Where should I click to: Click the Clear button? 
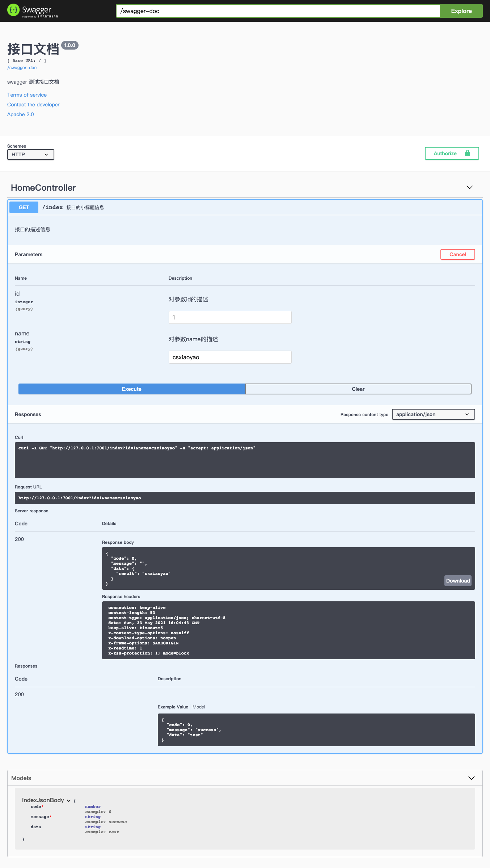[x=358, y=389]
